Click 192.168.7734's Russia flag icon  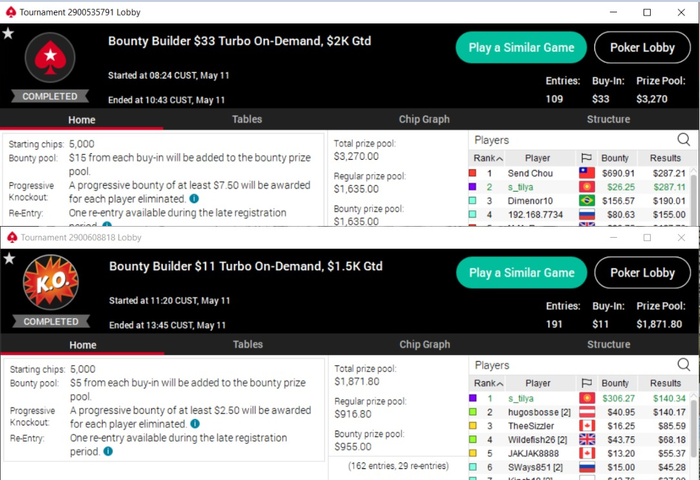coord(587,214)
